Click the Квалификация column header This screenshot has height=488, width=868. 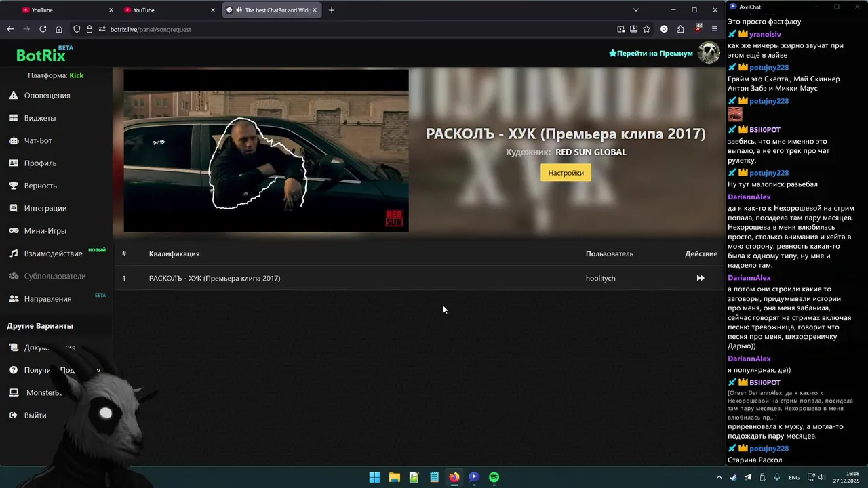(x=174, y=253)
